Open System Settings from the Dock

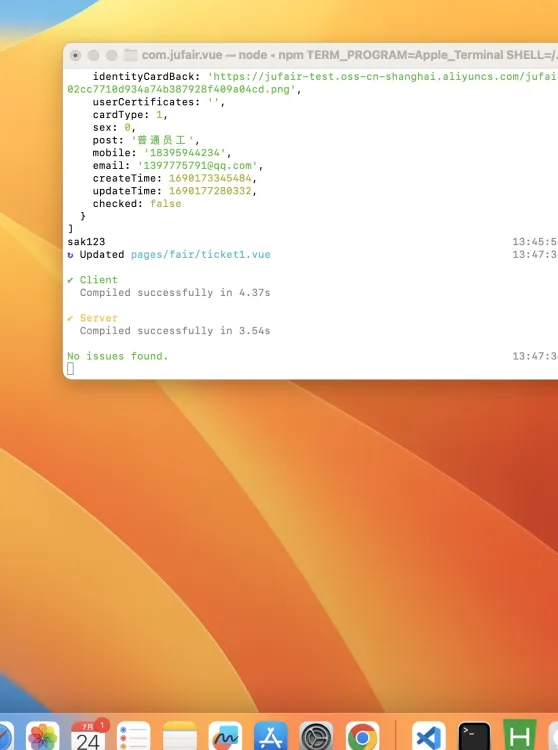[x=316, y=736]
